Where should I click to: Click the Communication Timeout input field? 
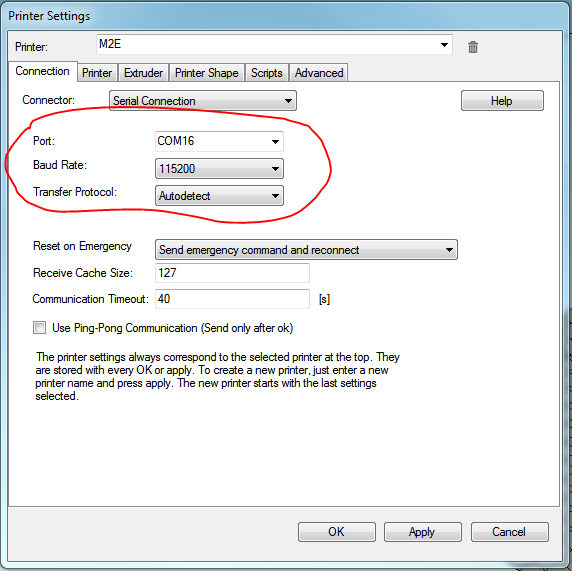click(232, 299)
